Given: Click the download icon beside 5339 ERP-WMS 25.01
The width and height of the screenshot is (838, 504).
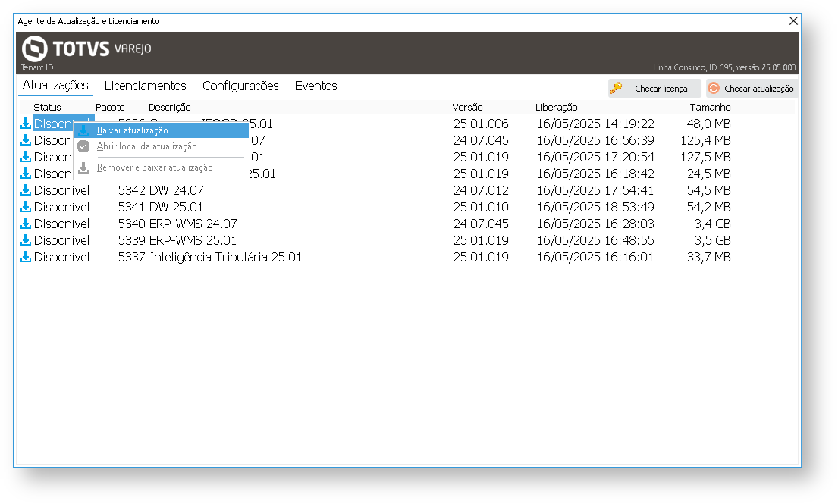Looking at the screenshot, I should tap(25, 240).
